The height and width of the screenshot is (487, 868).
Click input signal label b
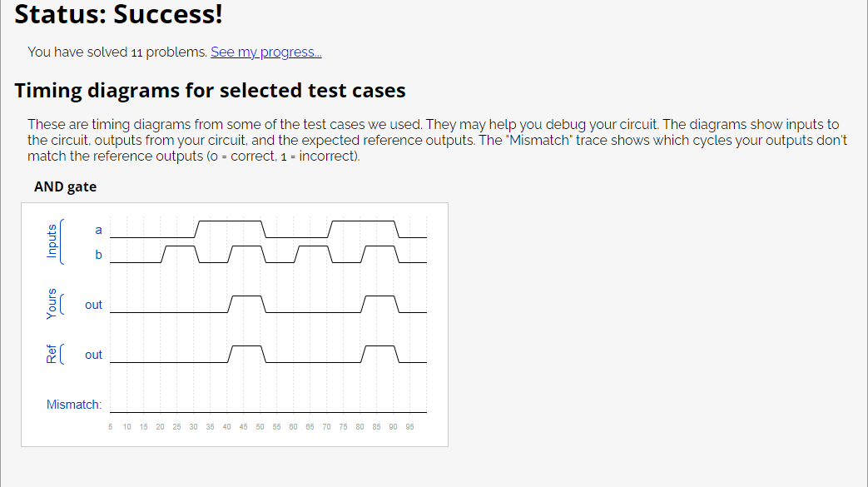coord(98,255)
